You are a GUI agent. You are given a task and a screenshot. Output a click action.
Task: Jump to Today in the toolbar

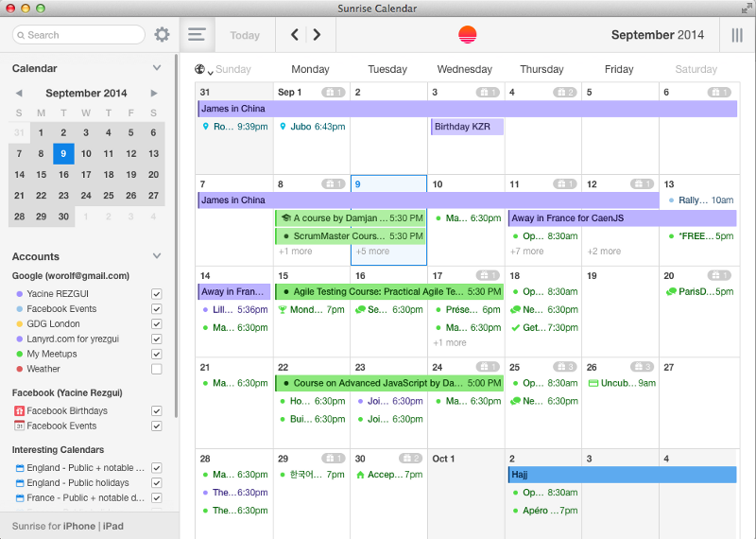click(x=245, y=35)
